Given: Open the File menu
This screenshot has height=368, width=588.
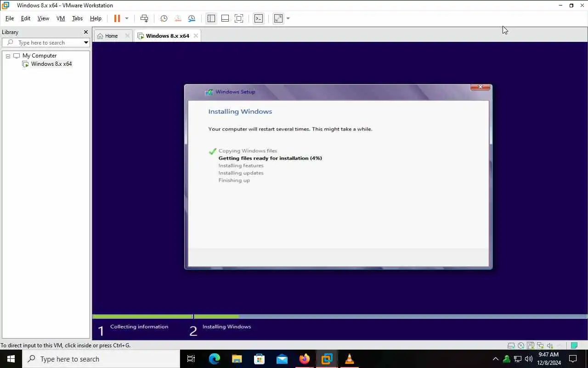Looking at the screenshot, I should click(9, 18).
